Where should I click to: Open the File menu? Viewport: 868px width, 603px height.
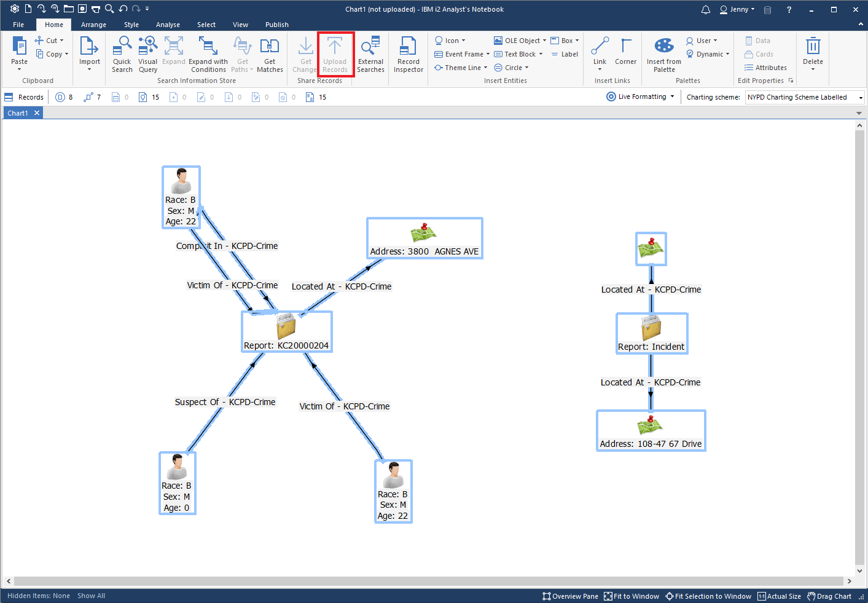pos(18,25)
